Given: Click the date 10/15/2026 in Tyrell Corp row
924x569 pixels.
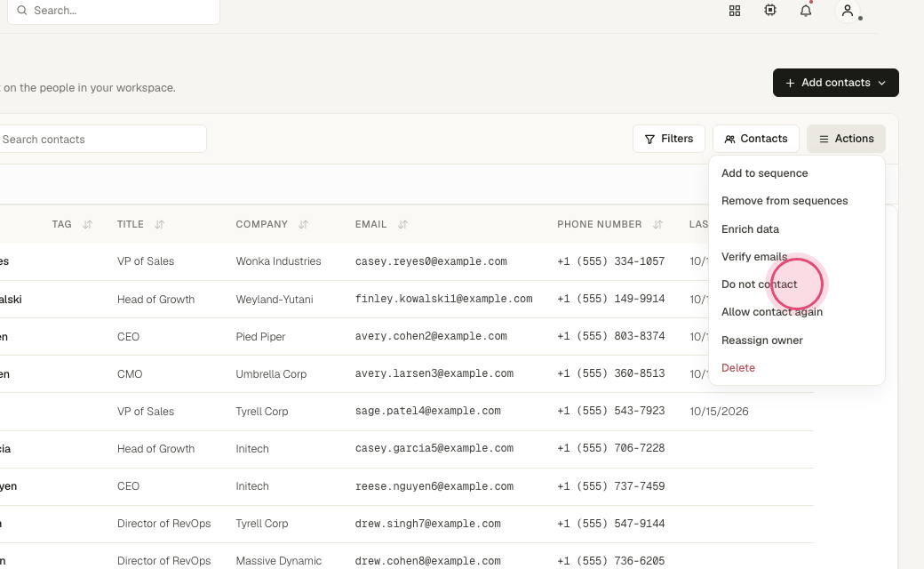Looking at the screenshot, I should pos(719,412).
